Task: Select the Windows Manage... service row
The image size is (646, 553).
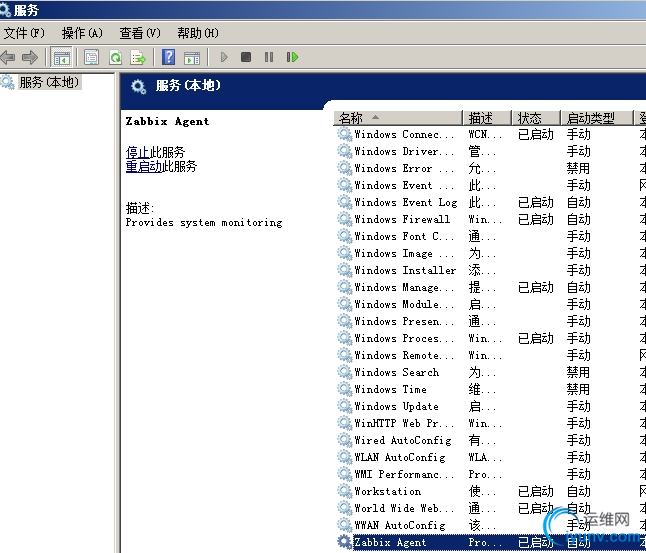Action: [x=490, y=287]
